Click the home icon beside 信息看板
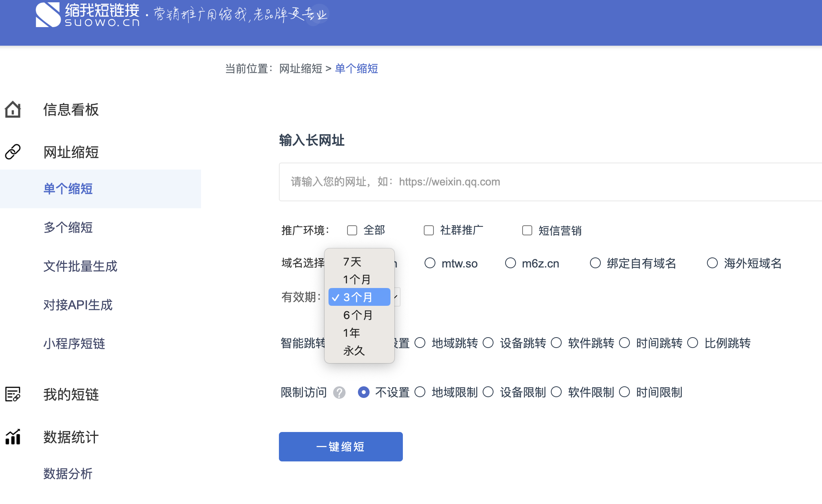The height and width of the screenshot is (504, 822). [x=13, y=110]
